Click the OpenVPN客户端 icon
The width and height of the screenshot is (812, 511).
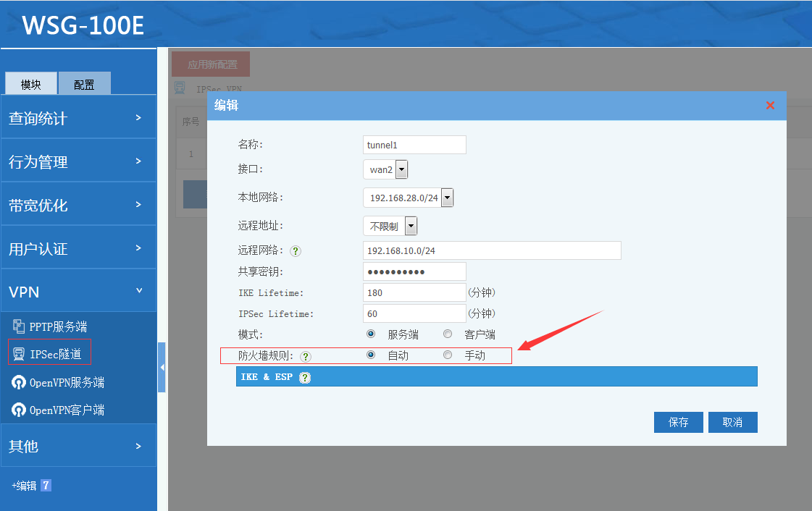[x=19, y=410]
